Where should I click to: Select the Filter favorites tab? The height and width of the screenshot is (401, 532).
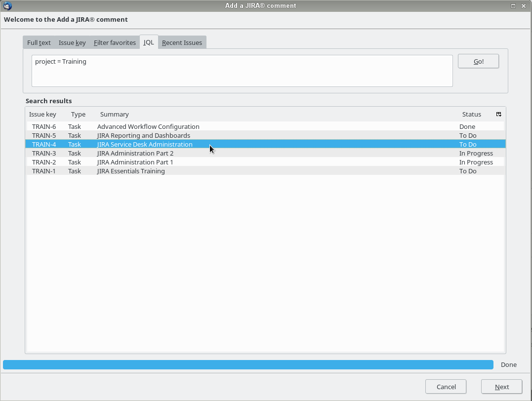pyautogui.click(x=115, y=42)
